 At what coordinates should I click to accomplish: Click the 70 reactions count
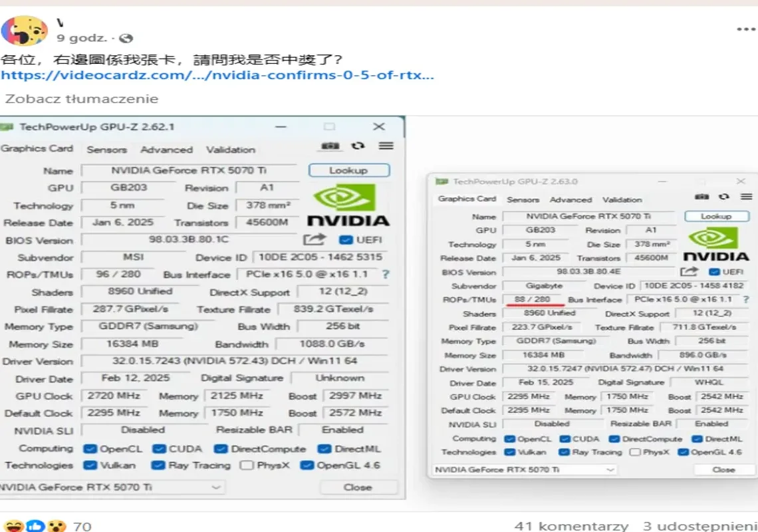click(x=82, y=526)
